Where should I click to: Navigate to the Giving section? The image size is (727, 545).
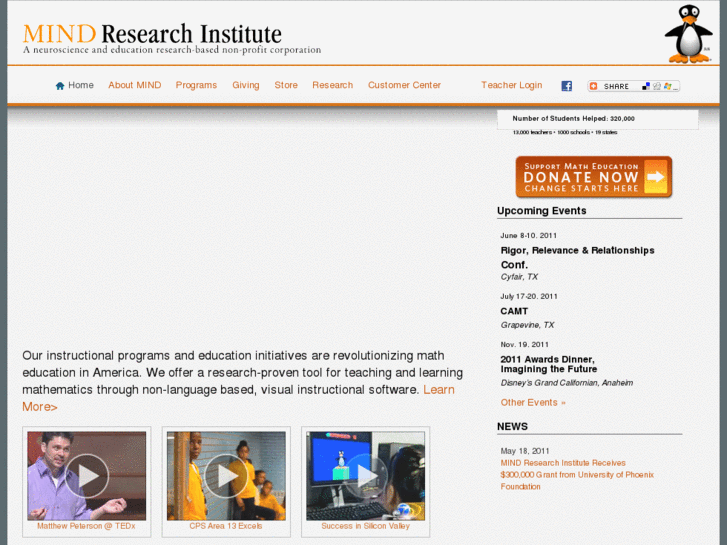(246, 85)
